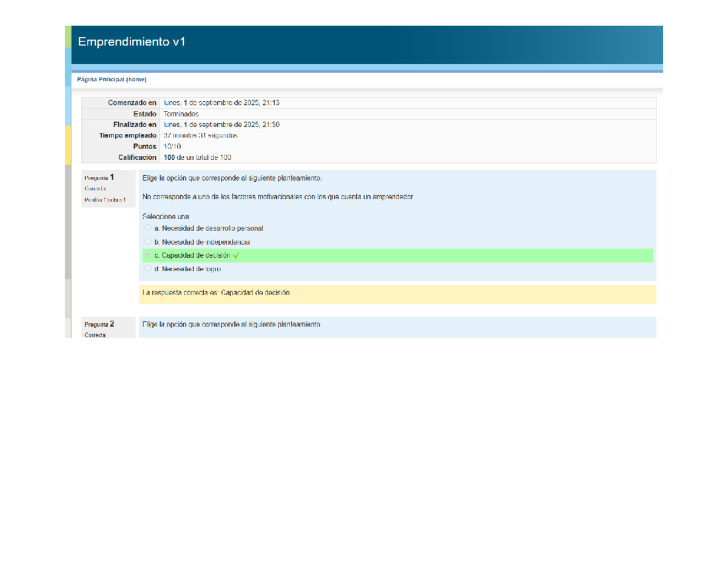
Task: Open the Página Principal (home) breadcrumb link
Action: [x=112, y=79]
